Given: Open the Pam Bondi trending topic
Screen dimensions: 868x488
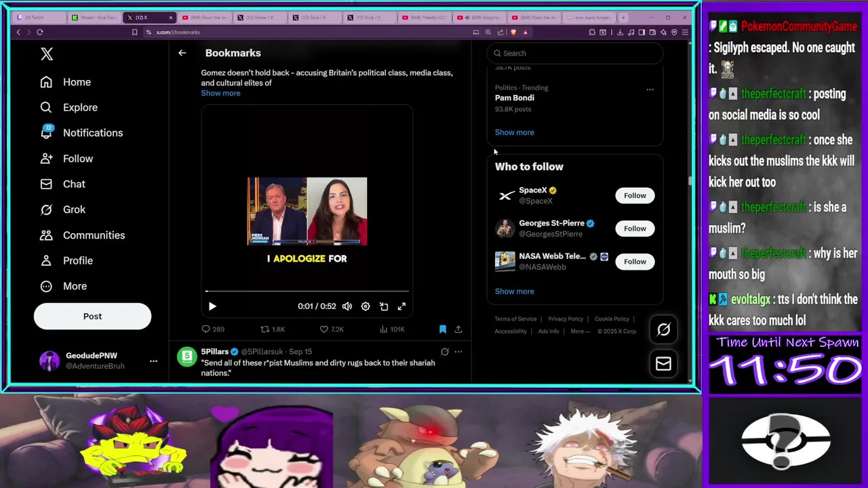Looking at the screenshot, I should [x=515, y=98].
